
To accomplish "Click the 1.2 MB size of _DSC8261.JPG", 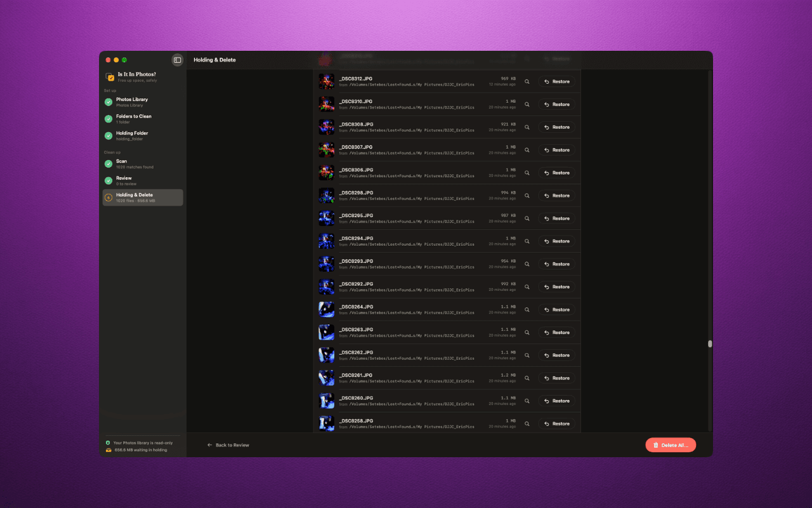I will pyautogui.click(x=508, y=375).
